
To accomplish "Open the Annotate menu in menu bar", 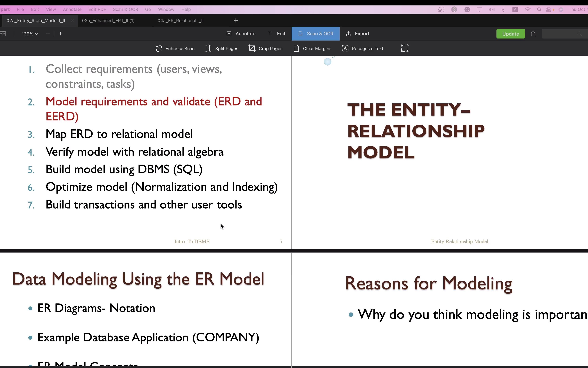I will point(72,10).
